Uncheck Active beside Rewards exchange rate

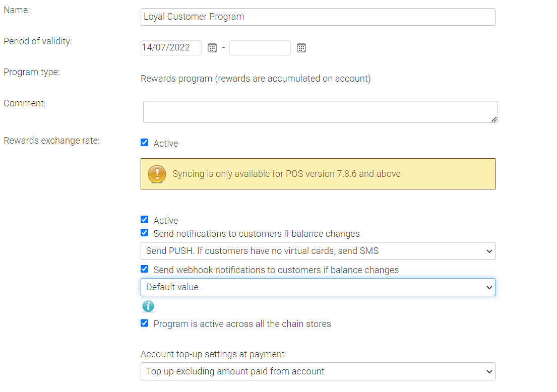[145, 143]
